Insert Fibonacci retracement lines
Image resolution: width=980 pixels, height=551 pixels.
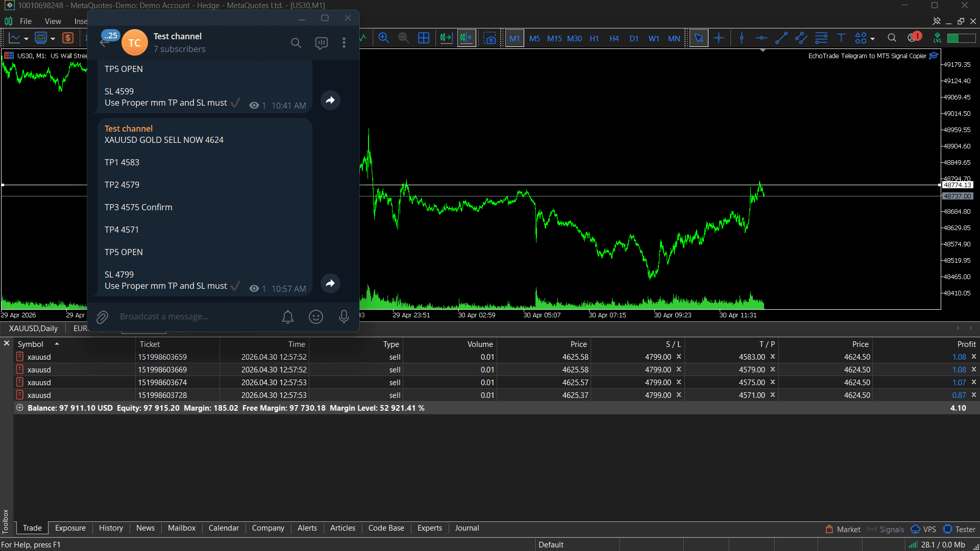(x=821, y=38)
